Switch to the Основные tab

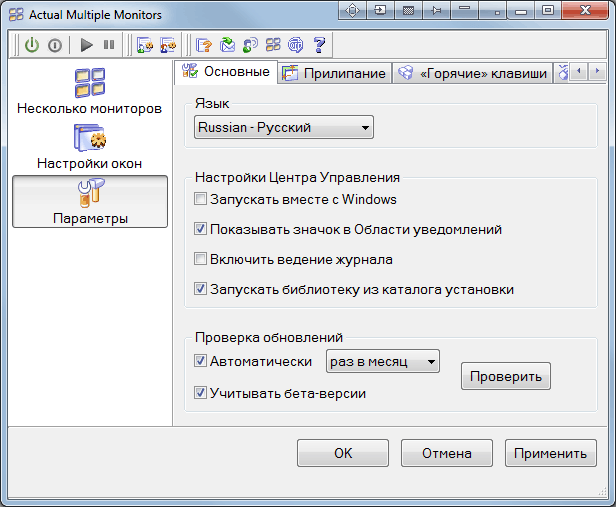[x=226, y=72]
